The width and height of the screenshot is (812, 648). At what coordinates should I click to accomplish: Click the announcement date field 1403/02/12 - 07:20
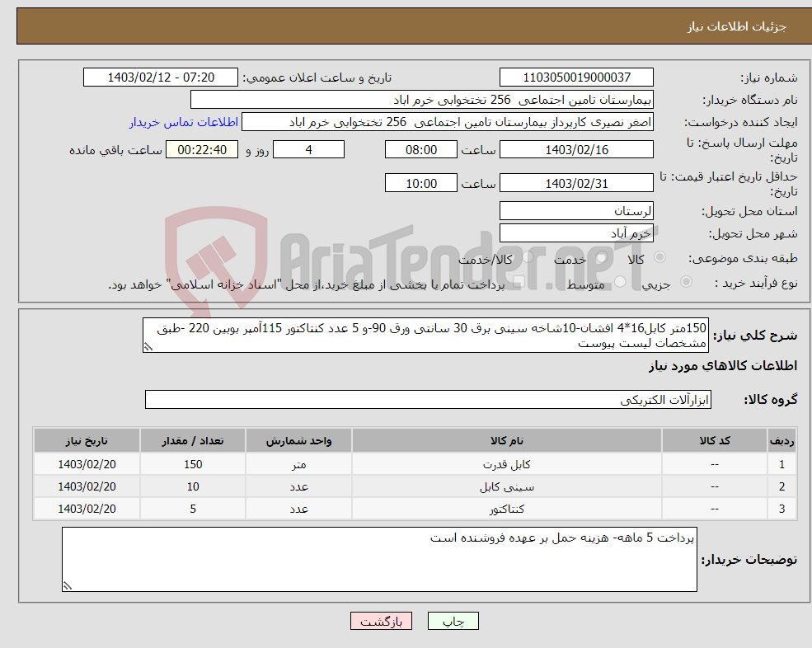click(x=161, y=77)
